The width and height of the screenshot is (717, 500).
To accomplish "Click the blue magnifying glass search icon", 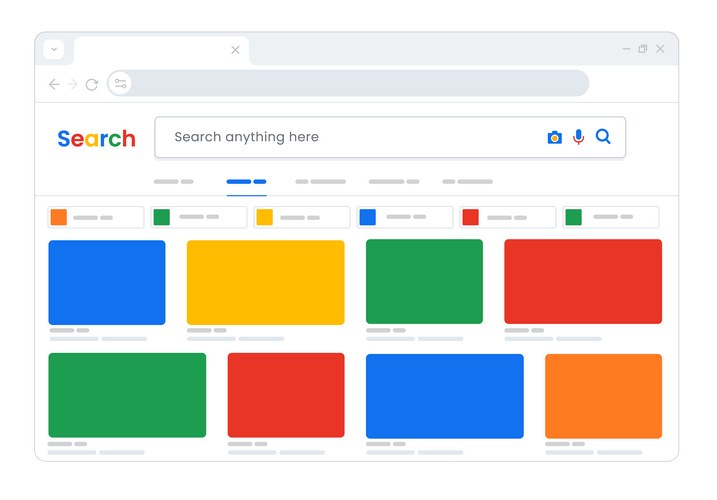I will point(603,137).
